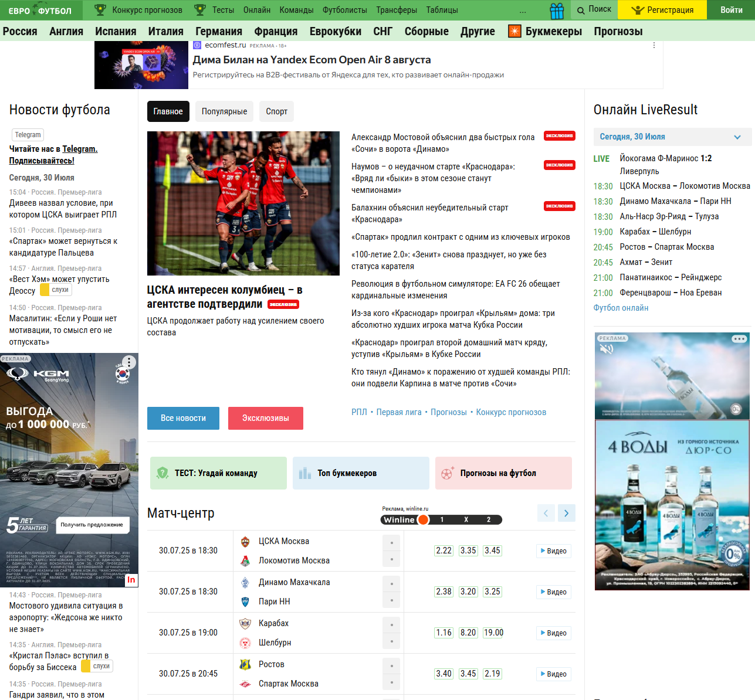Open the Англия section in navigation
Screen dimensions: 755x700
click(x=66, y=31)
